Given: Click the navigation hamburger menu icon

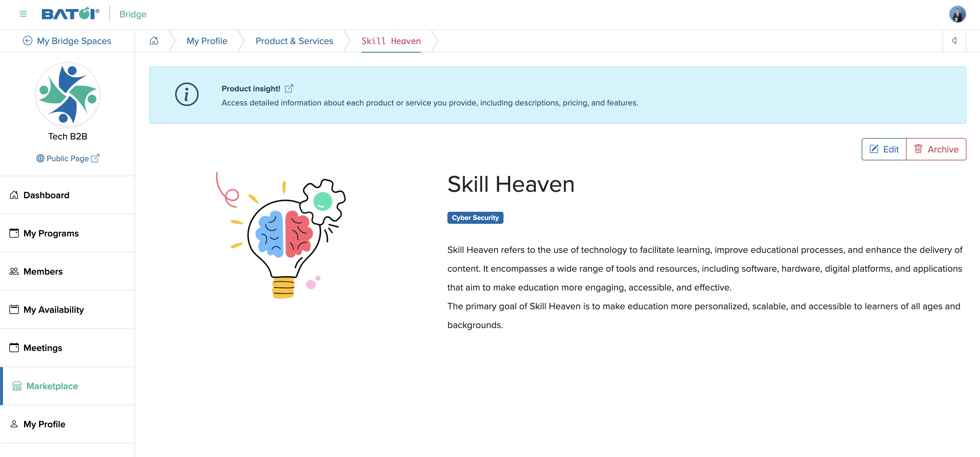Looking at the screenshot, I should [22, 14].
